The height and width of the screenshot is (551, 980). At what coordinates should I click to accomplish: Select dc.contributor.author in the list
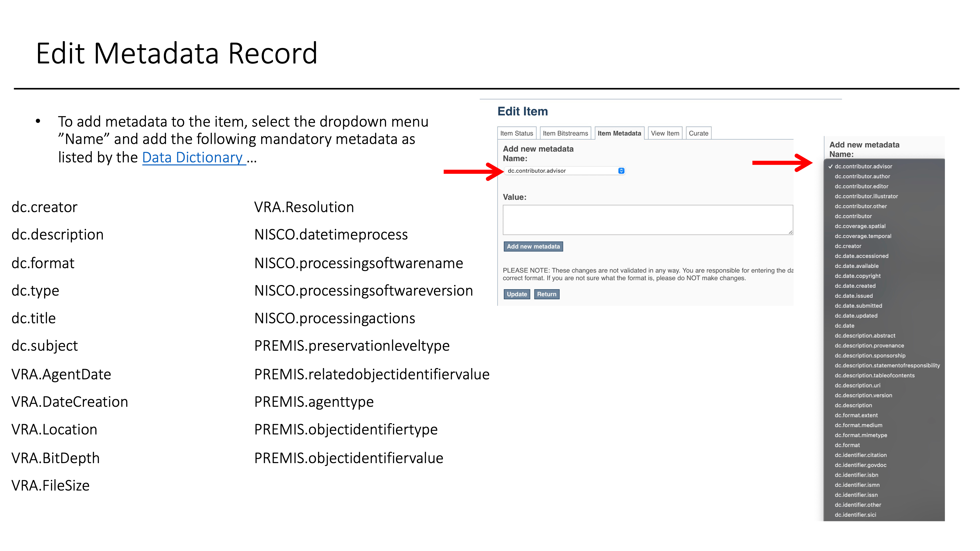tap(862, 176)
